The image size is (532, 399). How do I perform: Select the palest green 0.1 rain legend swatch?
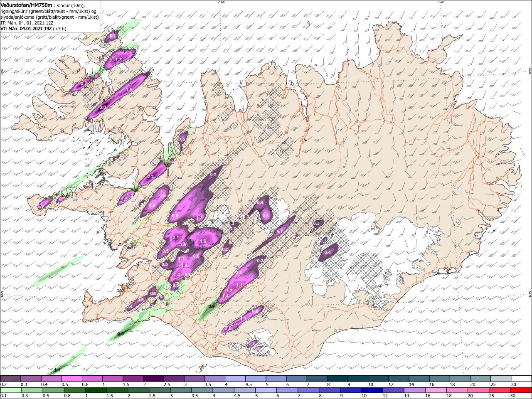tap(10, 390)
